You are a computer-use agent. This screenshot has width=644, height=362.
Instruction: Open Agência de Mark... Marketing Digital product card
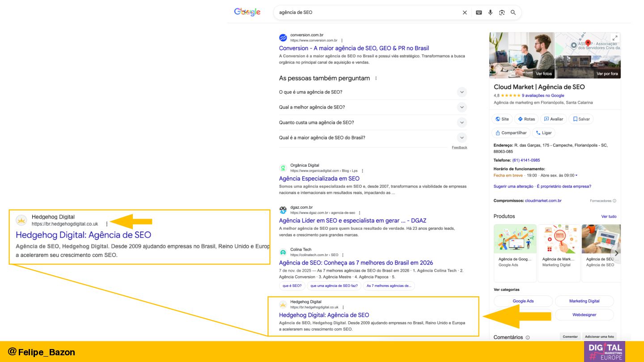click(x=559, y=253)
